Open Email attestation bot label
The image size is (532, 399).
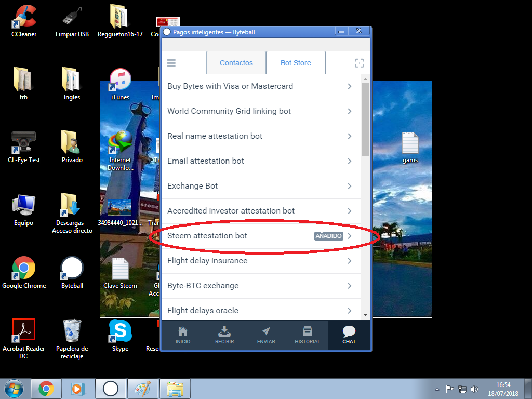(206, 161)
